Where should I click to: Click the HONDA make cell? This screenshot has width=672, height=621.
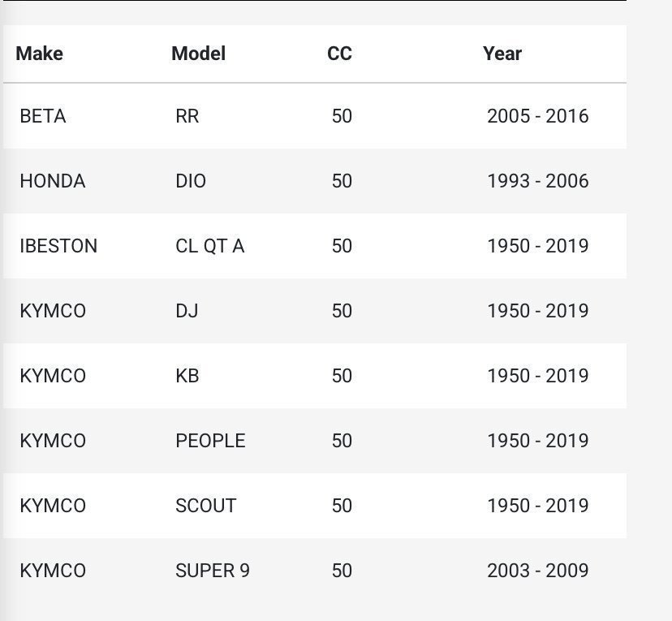pos(52,181)
